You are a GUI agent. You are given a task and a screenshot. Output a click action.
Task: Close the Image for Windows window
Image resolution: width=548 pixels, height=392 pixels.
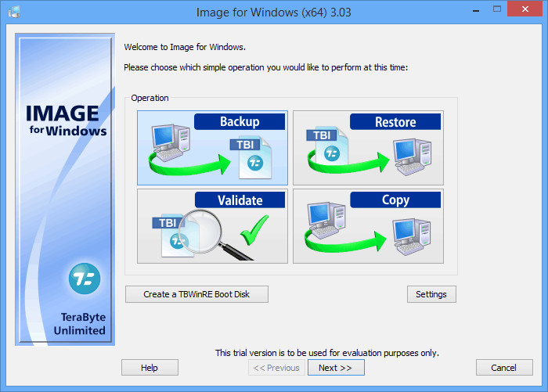[525, 9]
